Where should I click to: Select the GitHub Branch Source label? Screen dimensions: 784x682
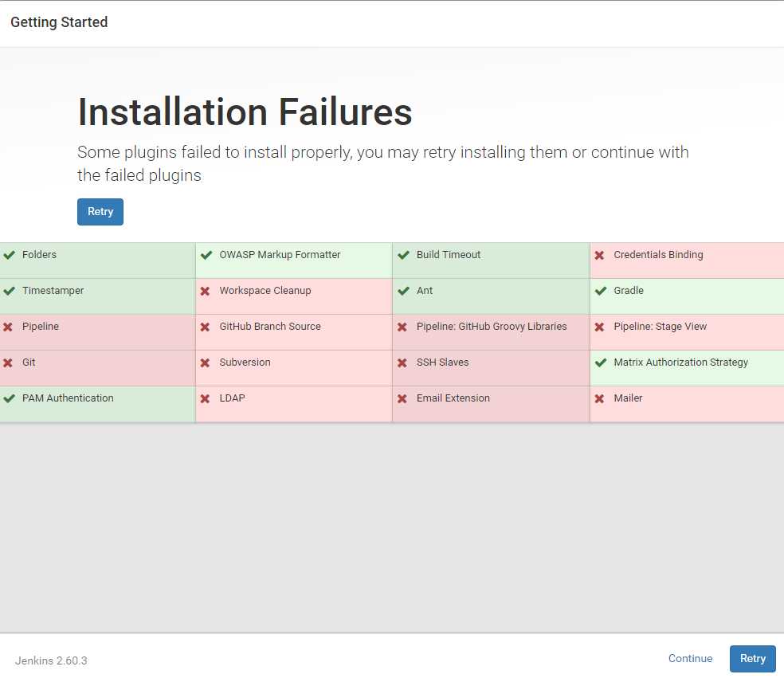coord(270,327)
